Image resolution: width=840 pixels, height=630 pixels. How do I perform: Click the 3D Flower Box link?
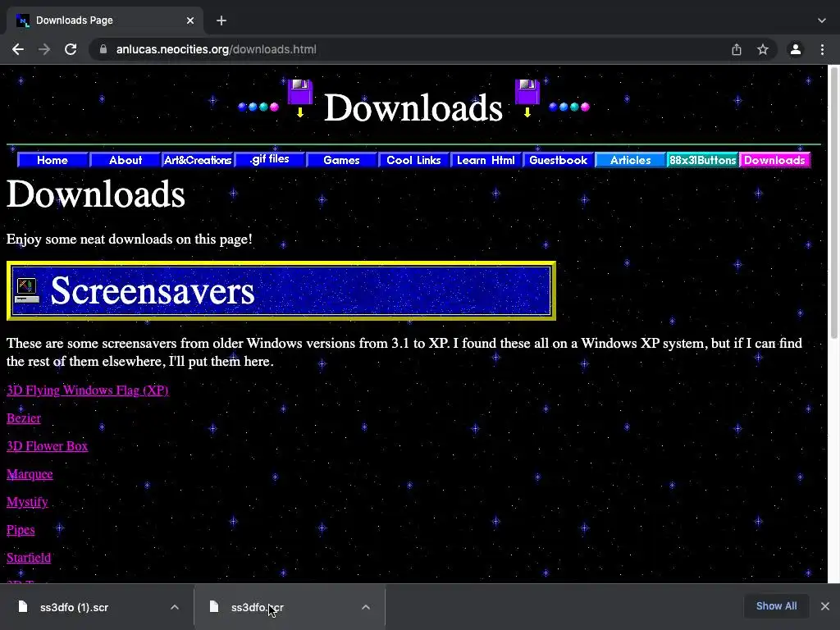(x=47, y=445)
